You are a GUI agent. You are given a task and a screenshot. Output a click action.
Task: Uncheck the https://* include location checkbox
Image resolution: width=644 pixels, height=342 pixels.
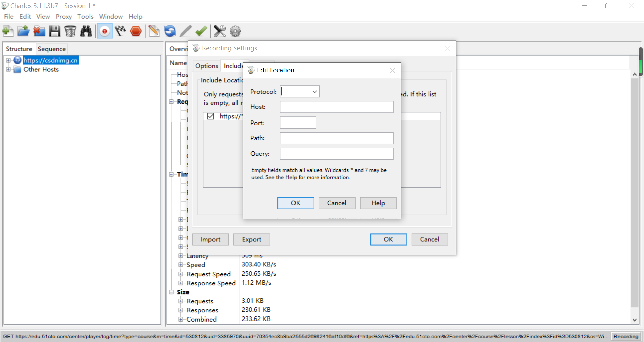[x=211, y=116]
